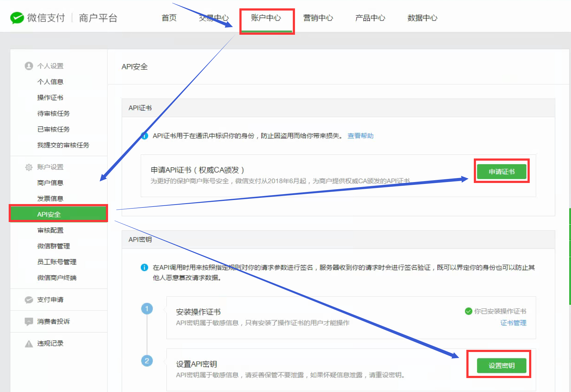Open 审核配置 in sidebar

tap(50, 230)
